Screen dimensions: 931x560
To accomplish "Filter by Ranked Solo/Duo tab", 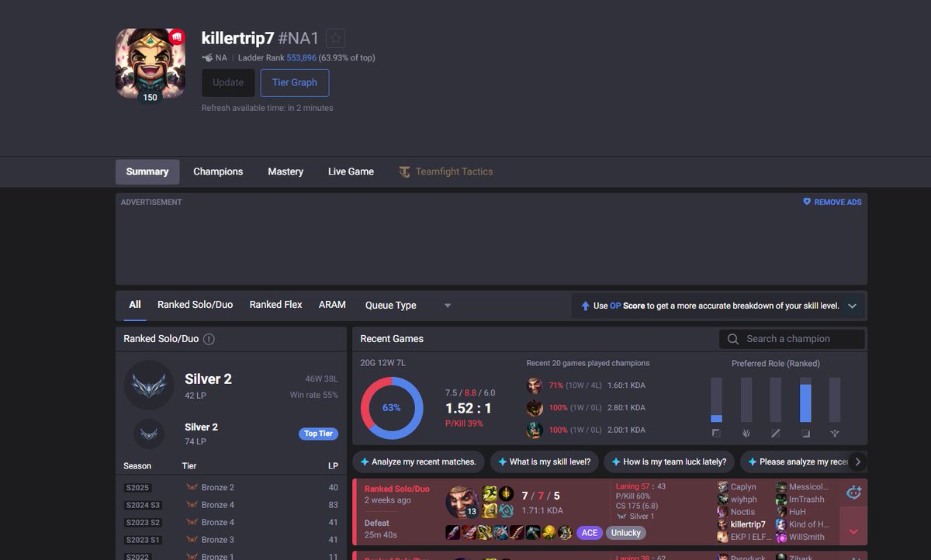I will (195, 305).
